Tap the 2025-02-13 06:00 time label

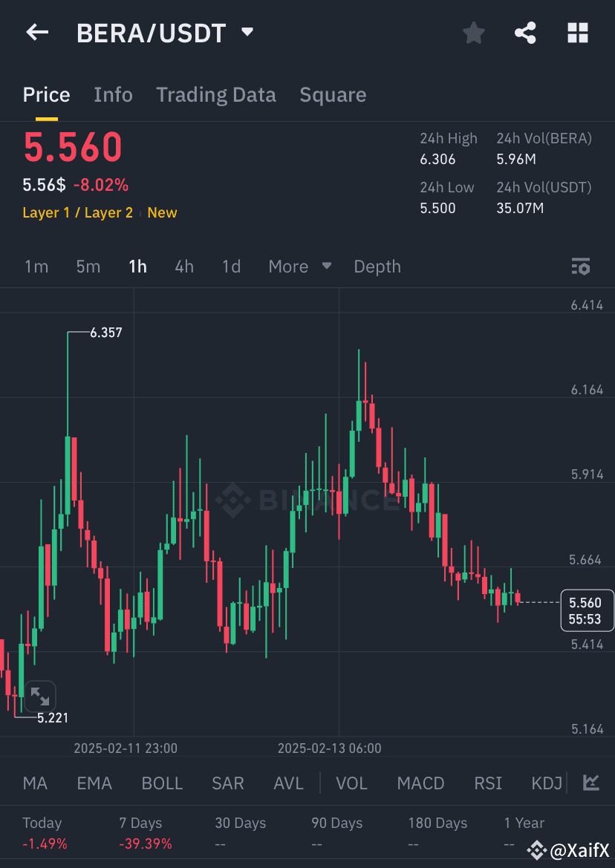(329, 748)
